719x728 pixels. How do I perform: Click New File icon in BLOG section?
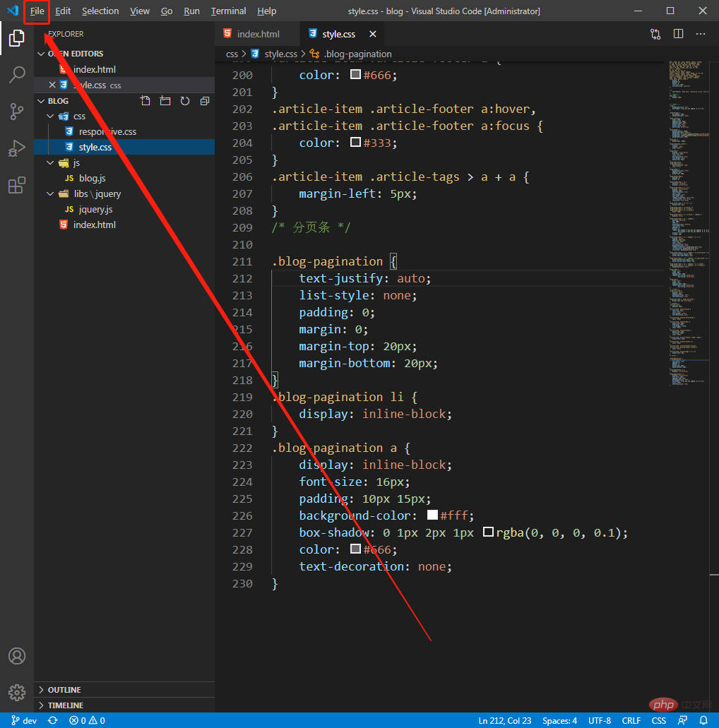click(145, 101)
